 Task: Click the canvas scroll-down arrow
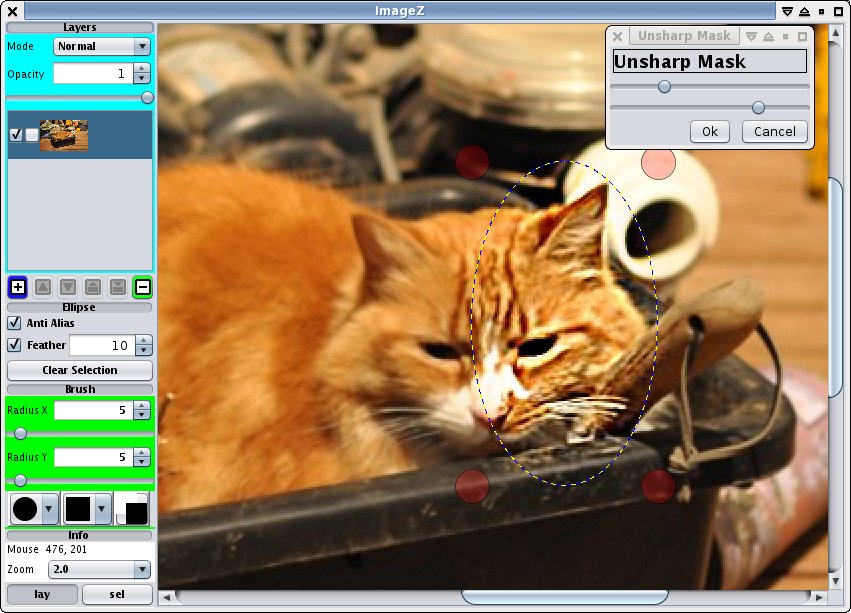836,581
